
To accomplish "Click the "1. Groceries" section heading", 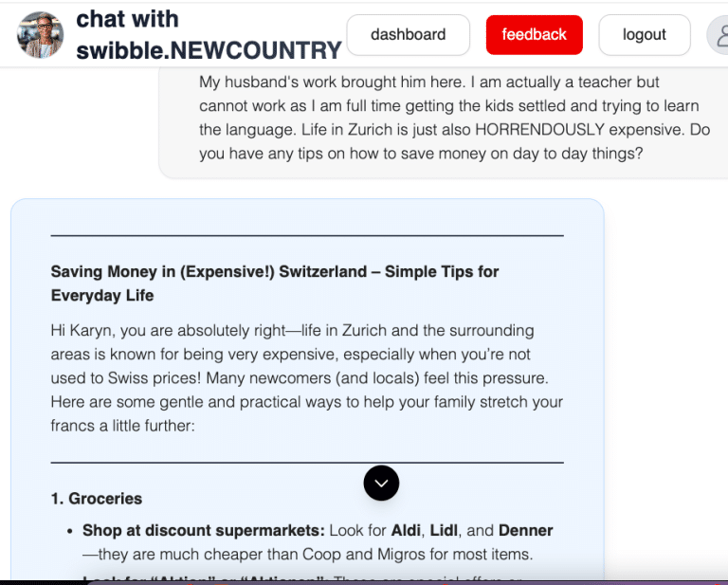I will (x=97, y=499).
